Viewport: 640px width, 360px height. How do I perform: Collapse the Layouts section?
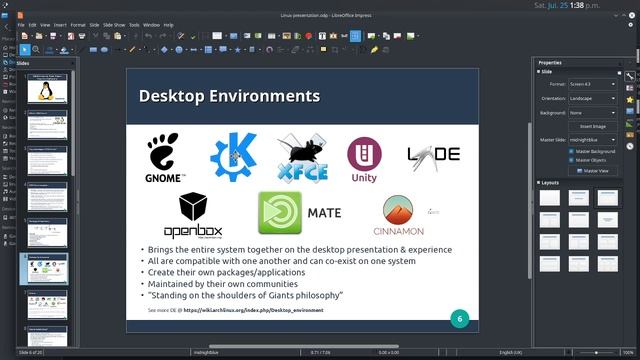click(539, 182)
